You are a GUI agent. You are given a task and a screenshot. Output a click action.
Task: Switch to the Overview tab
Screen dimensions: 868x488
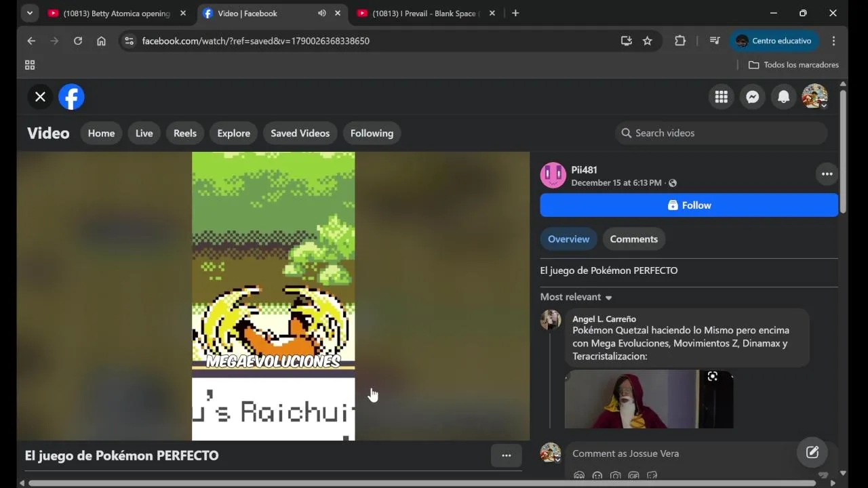(568, 239)
